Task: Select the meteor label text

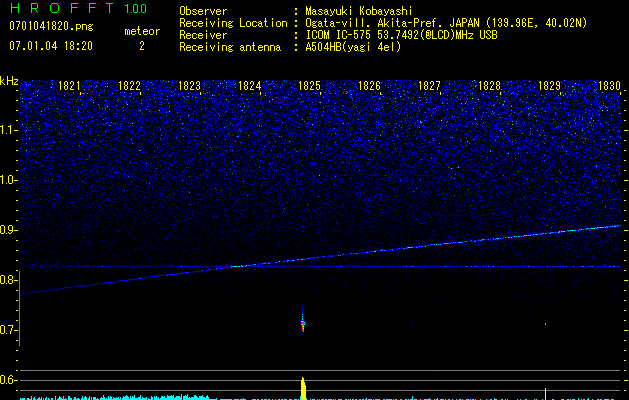Action: pos(141,31)
